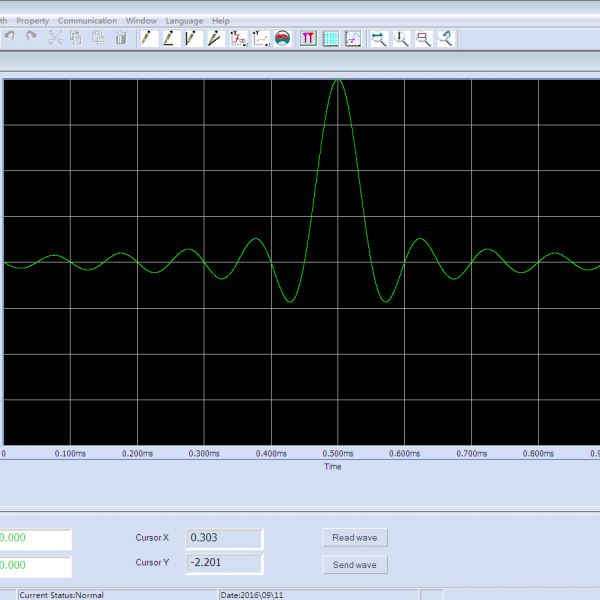Open the Window menu

click(141, 20)
